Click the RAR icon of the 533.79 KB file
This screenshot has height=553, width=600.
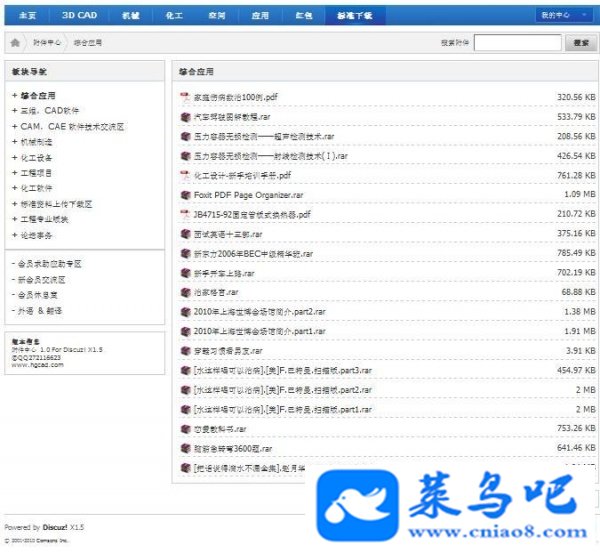point(185,117)
